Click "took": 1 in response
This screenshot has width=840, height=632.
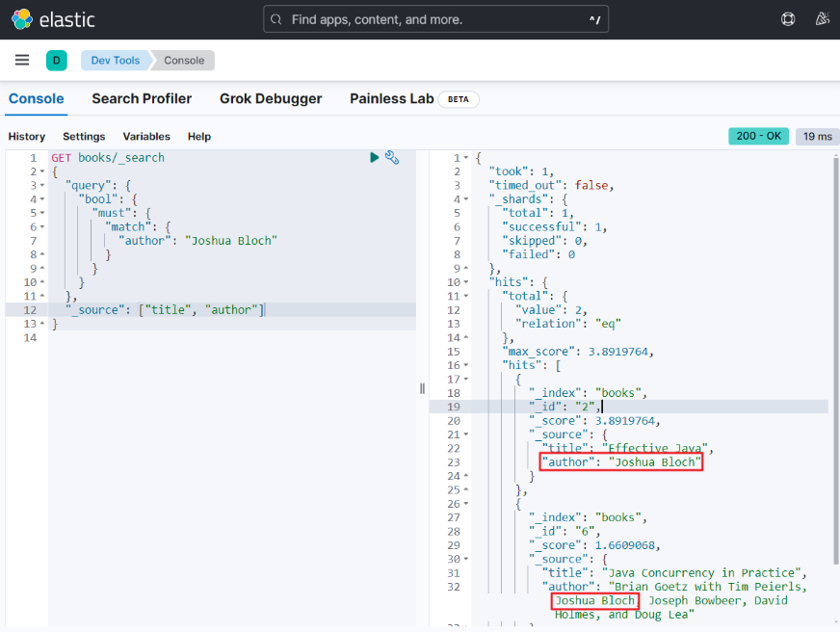pos(521,171)
